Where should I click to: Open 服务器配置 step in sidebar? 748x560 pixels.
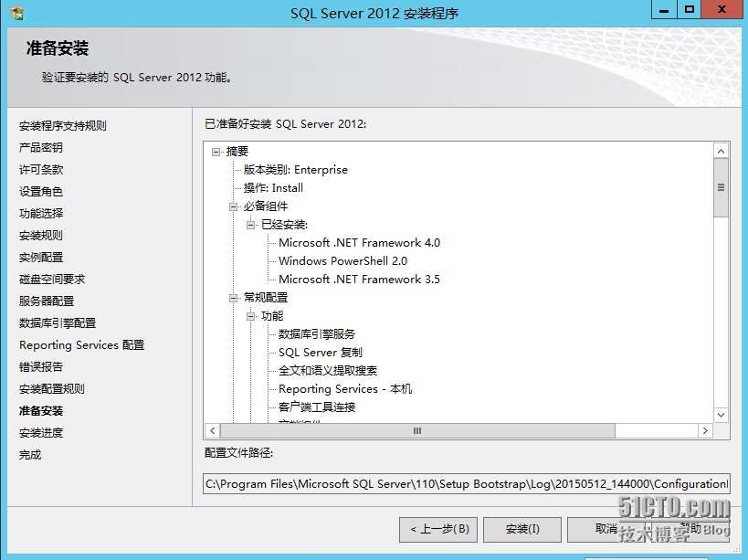tap(47, 301)
